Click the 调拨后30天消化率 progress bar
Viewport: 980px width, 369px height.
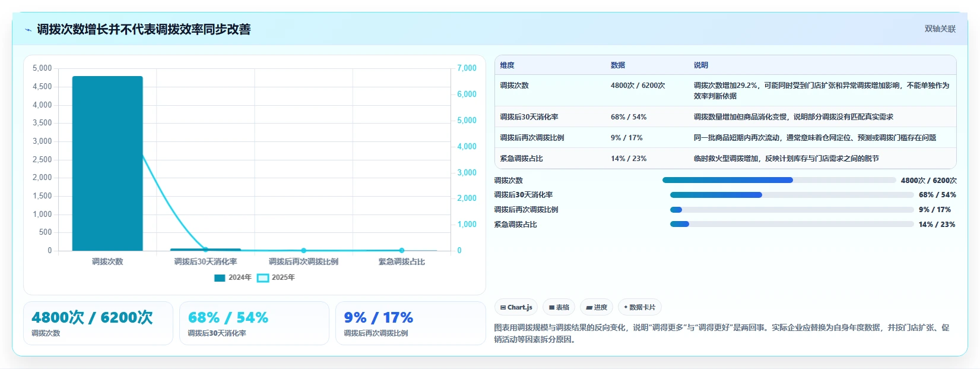pyautogui.click(x=792, y=195)
